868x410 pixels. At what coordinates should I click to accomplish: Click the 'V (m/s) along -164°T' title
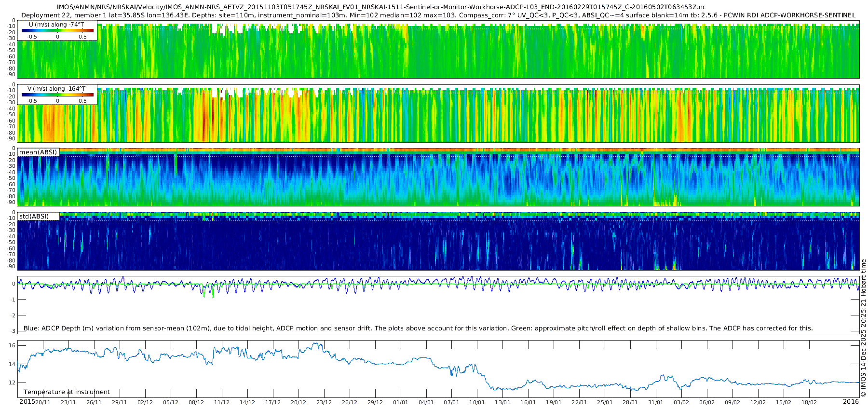(56, 89)
